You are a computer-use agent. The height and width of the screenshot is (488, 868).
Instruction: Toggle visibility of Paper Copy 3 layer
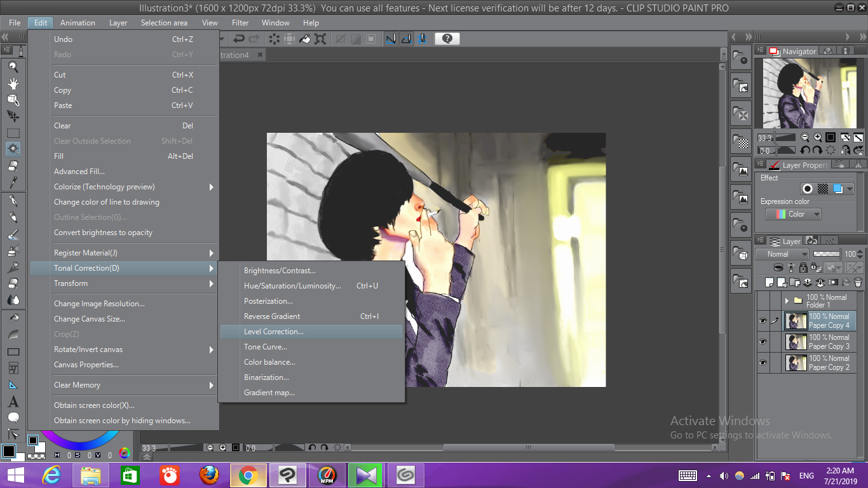point(763,342)
